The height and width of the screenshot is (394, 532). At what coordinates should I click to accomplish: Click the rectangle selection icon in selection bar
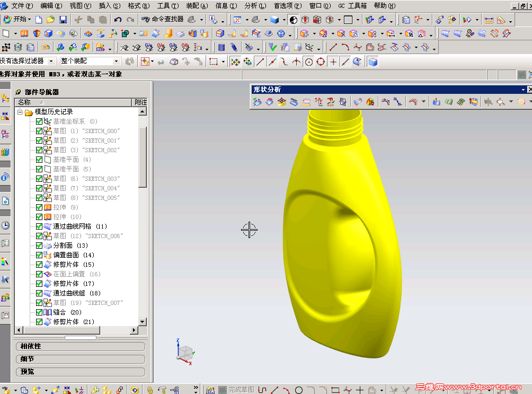(x=214, y=62)
